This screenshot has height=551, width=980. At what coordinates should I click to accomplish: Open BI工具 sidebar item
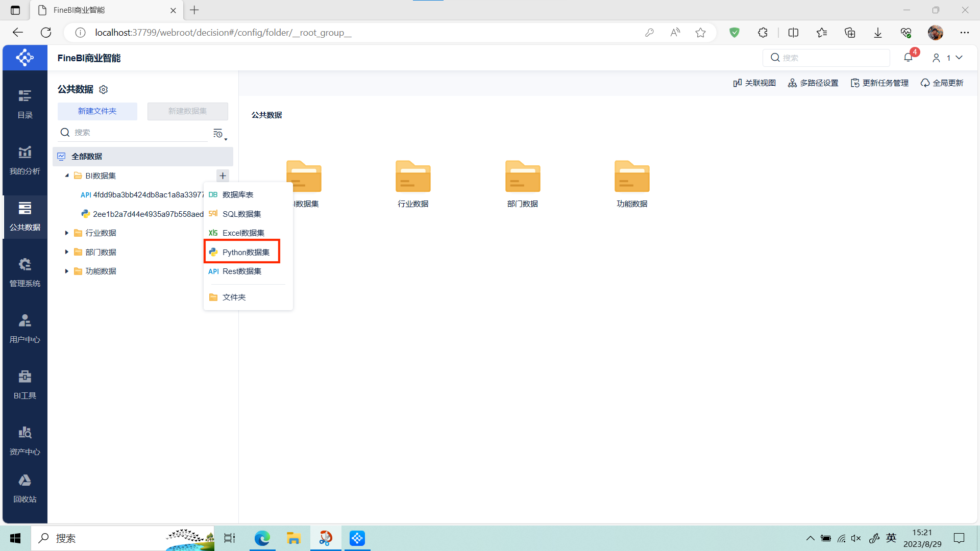[x=24, y=385]
